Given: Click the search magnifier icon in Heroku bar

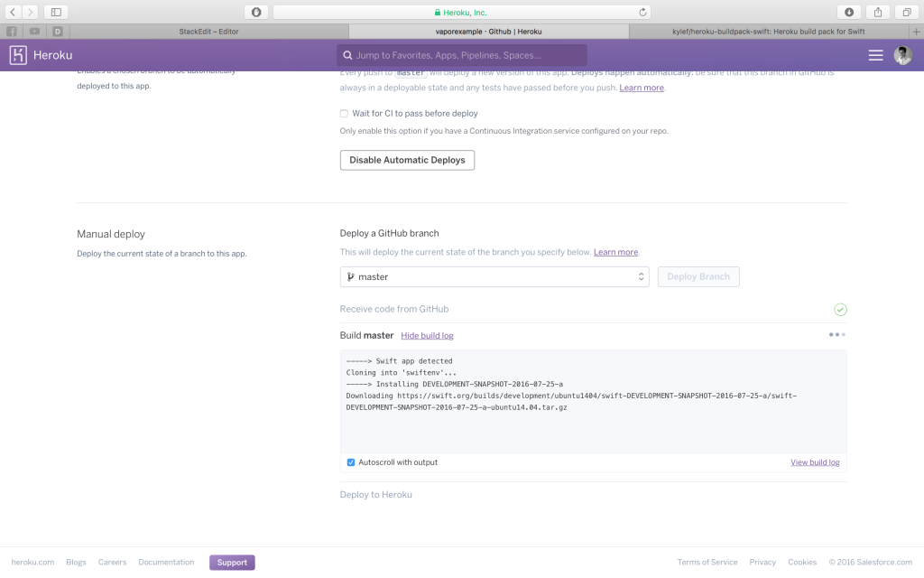Looking at the screenshot, I should pos(347,55).
